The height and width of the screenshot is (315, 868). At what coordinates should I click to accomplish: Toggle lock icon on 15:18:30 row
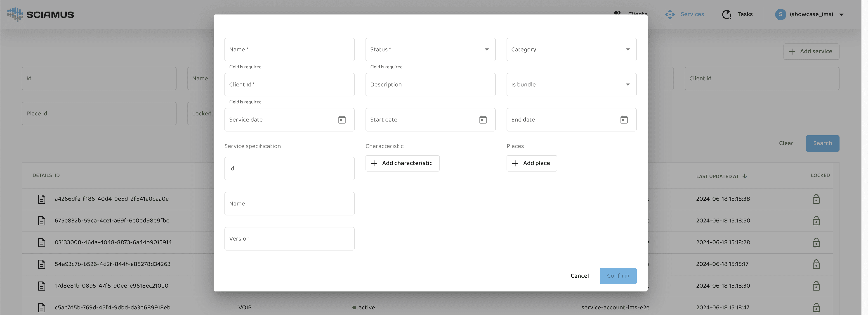[816, 286]
